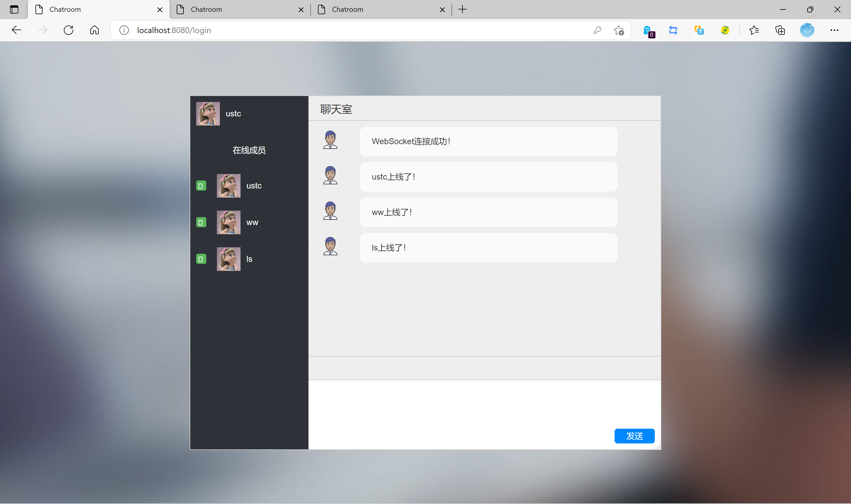Open the Settings and more menu
The width and height of the screenshot is (851, 504).
click(834, 30)
